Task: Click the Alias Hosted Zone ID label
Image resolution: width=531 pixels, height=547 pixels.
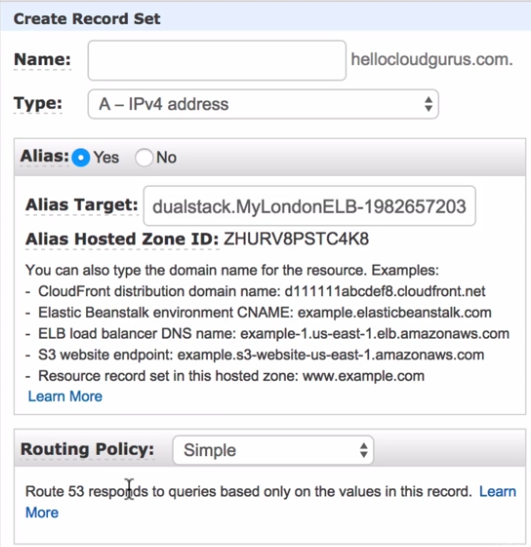Action: pyautogui.click(x=122, y=239)
